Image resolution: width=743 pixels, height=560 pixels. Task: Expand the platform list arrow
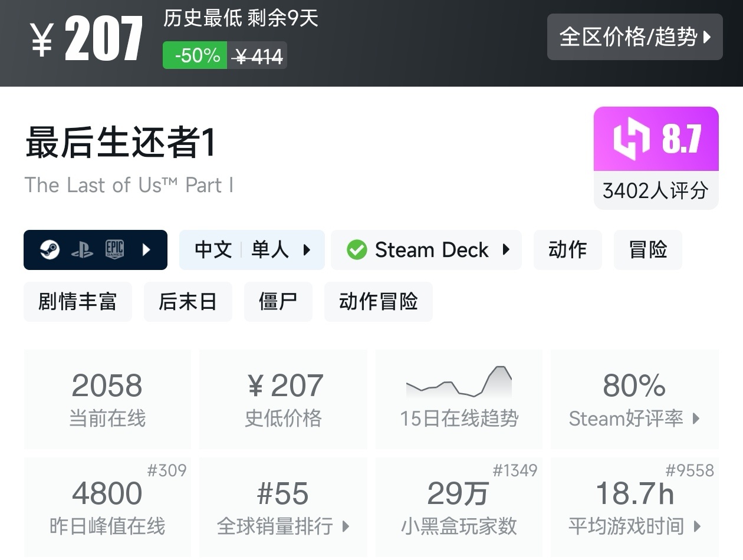[146, 249]
